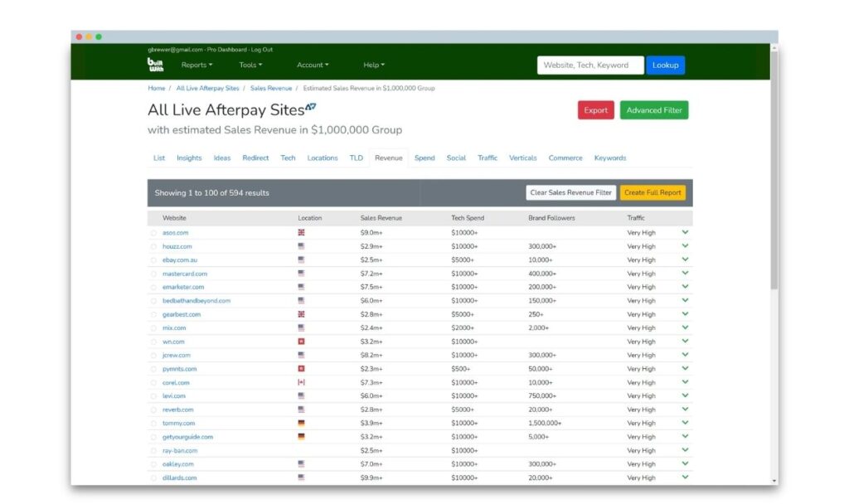Expand the wn.com row chevron
The width and height of the screenshot is (849, 504).
pyautogui.click(x=685, y=341)
